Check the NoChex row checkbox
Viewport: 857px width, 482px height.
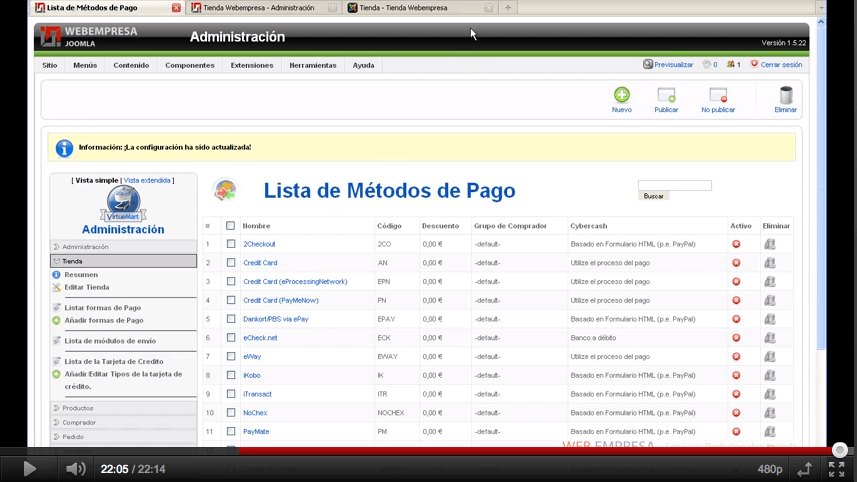coord(231,413)
